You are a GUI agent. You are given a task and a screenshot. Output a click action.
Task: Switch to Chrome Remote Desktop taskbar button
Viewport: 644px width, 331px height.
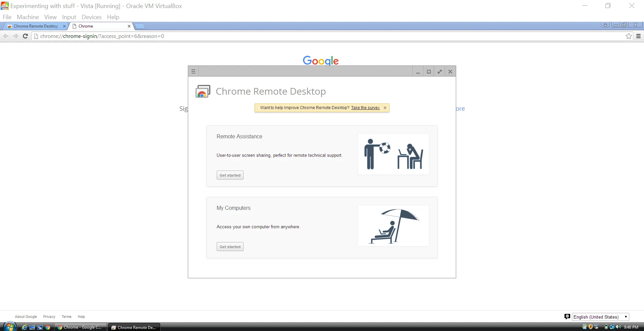point(134,327)
